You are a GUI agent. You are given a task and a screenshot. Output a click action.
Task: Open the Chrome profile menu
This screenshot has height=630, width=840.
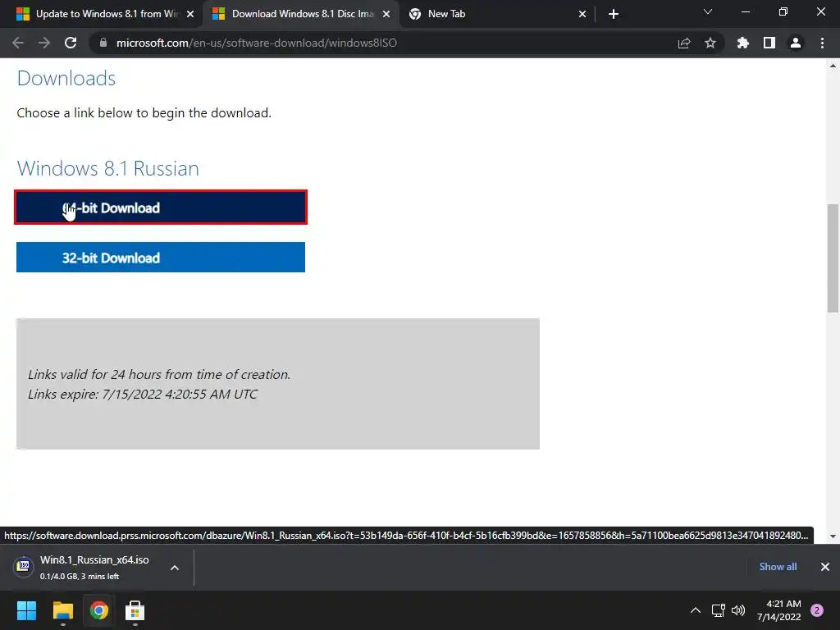coord(796,43)
